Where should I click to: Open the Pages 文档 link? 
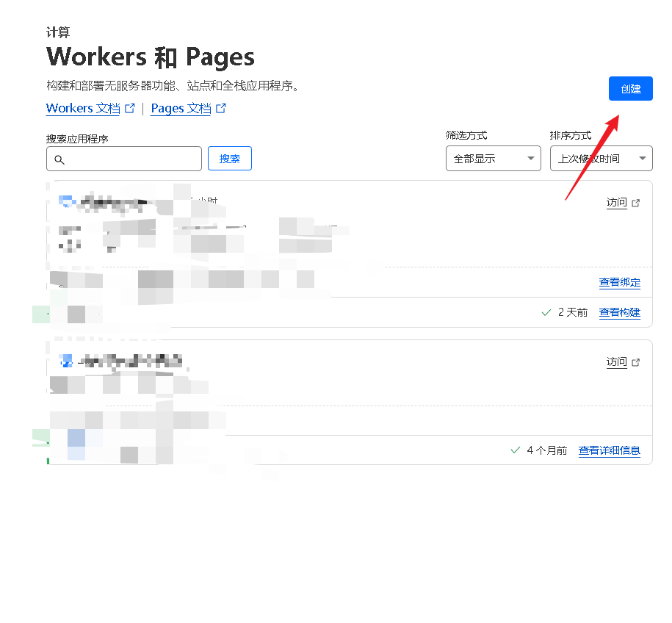(x=181, y=109)
